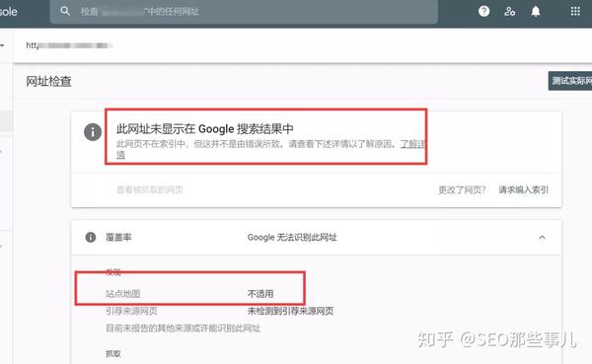This screenshot has height=364, width=592.
Task: Click 查看被抓取的网页
Action: pos(150,189)
